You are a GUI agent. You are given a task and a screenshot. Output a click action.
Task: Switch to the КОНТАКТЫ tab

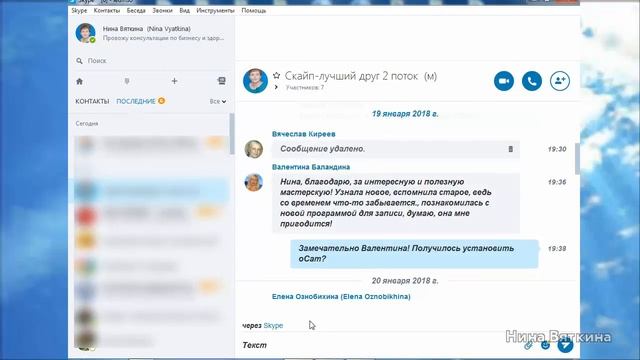[x=92, y=101]
